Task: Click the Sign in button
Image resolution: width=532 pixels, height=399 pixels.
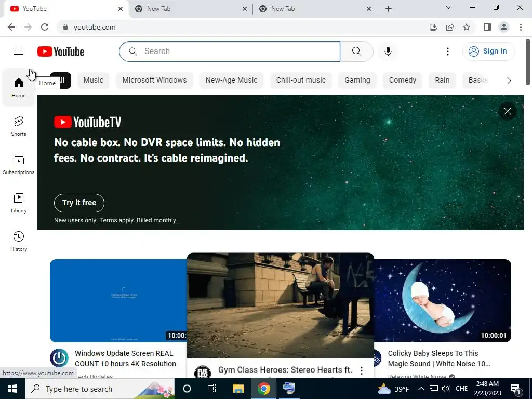Action: tap(488, 51)
